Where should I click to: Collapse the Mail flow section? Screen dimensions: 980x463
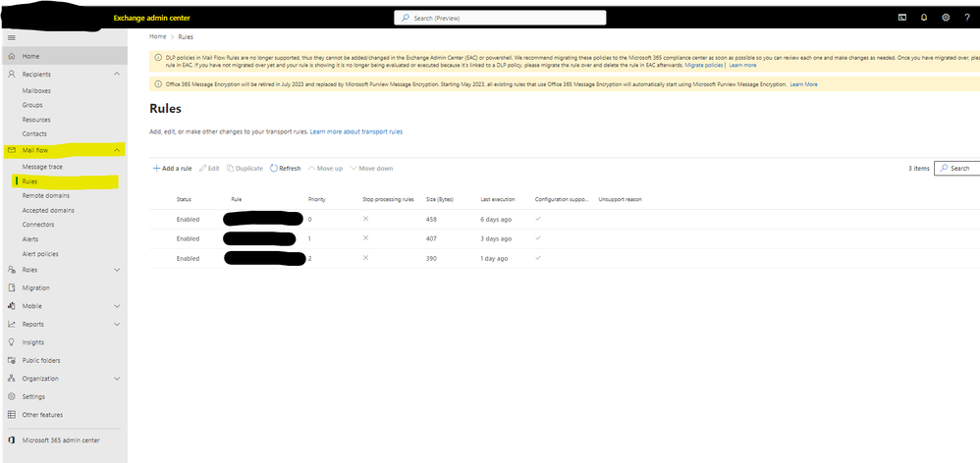point(117,150)
